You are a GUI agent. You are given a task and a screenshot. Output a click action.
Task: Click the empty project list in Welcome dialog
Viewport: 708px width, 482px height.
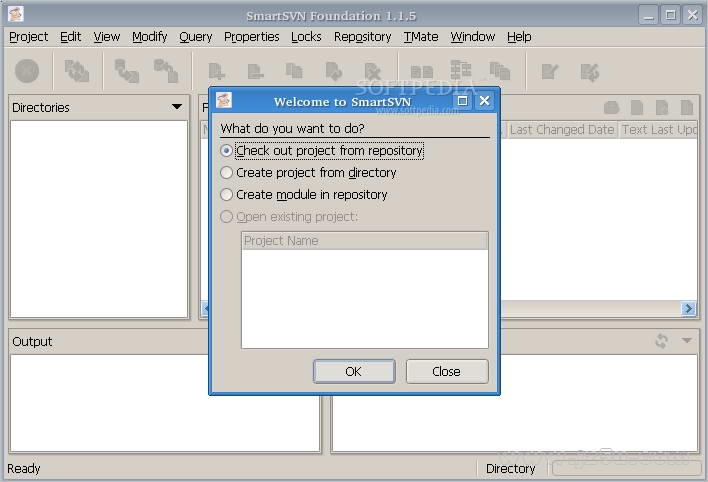(365, 299)
